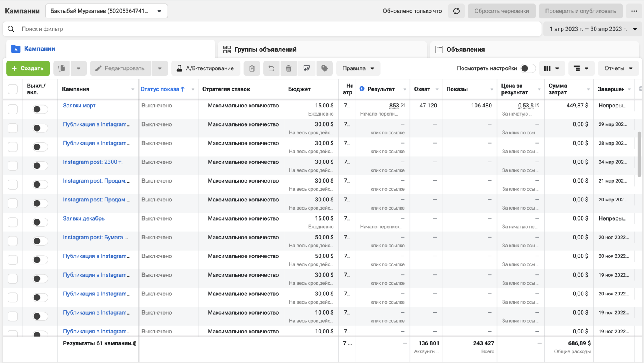Open the date range dropdown
The height and width of the screenshot is (363, 644).
coord(592,29)
